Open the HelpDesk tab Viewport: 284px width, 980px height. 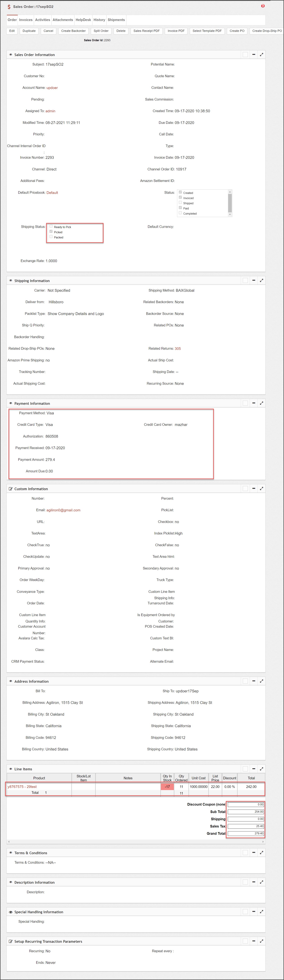(x=83, y=20)
